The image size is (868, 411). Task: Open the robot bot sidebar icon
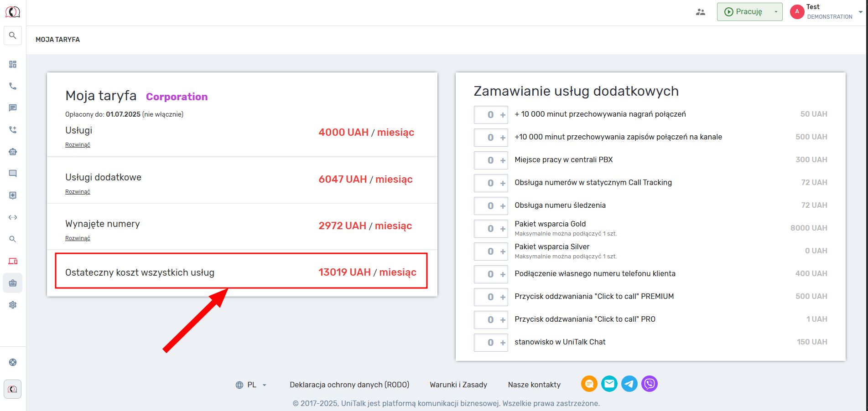point(13,152)
